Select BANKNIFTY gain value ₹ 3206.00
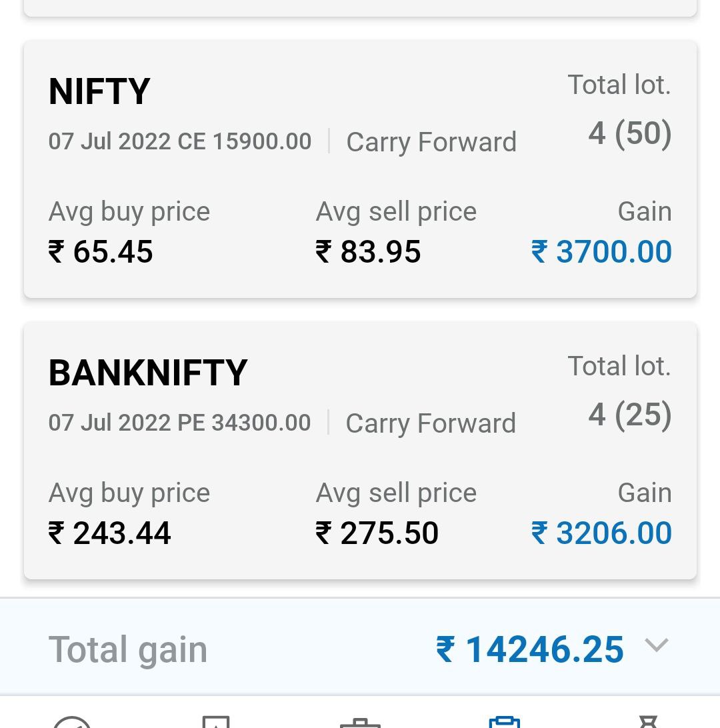This screenshot has width=720, height=728. click(601, 533)
